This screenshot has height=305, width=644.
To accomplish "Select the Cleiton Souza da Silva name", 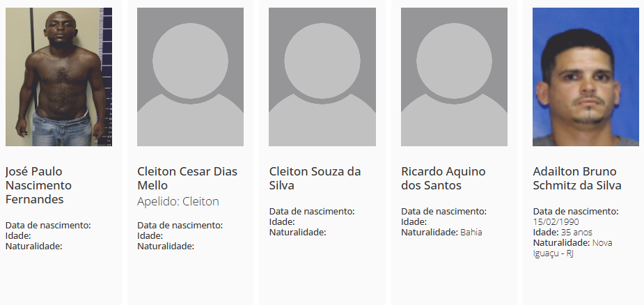I will pyautogui.click(x=315, y=178).
